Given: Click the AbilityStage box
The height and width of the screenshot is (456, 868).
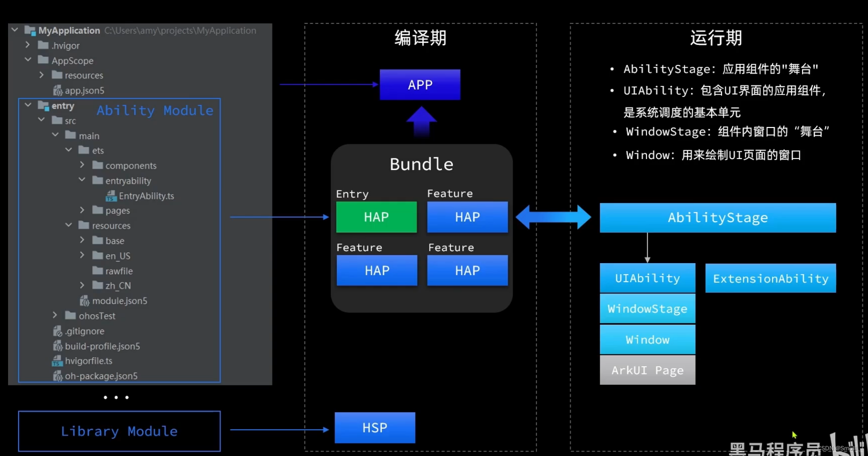Looking at the screenshot, I should pyautogui.click(x=718, y=218).
